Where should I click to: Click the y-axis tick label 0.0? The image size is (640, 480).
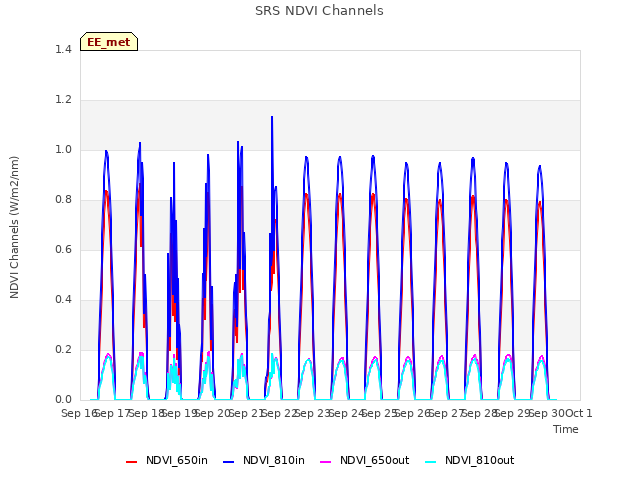click(x=63, y=400)
